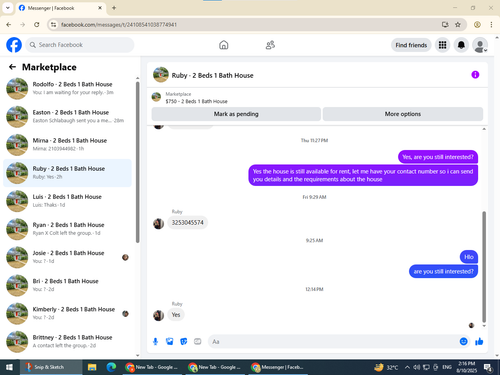Open Microsoft Edge from taskbar

[111, 367]
